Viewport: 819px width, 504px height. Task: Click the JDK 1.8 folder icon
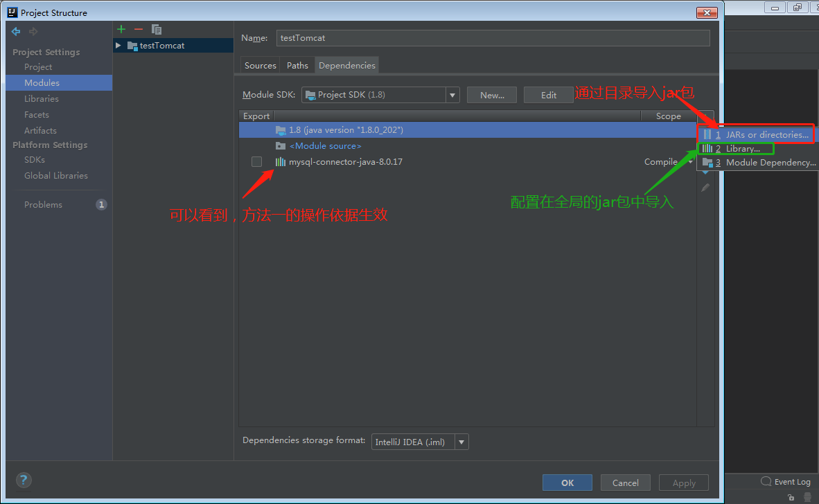(281, 130)
